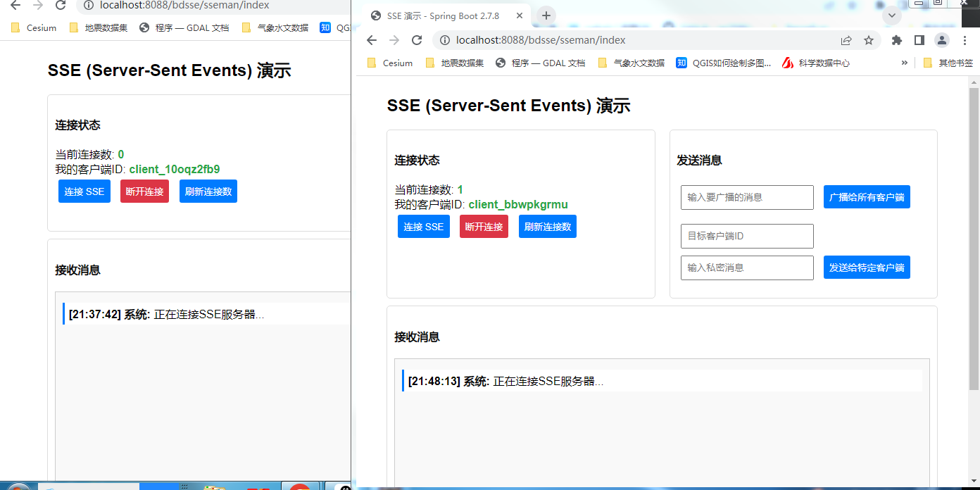Open the user profile avatar icon
This screenshot has width=980, height=490.
click(941, 40)
